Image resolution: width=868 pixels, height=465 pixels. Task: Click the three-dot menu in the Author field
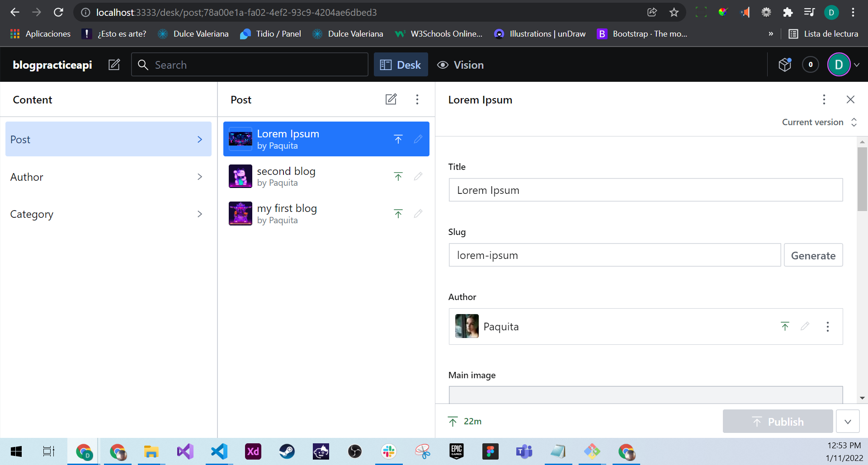828,327
